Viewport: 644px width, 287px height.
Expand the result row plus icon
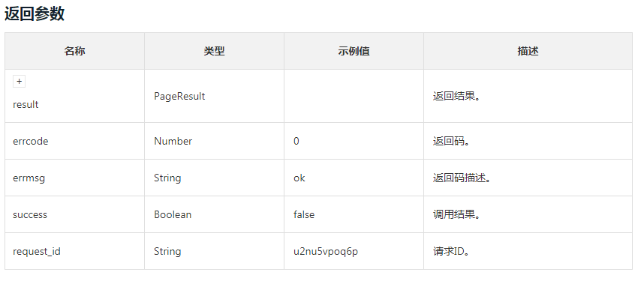coord(19,82)
